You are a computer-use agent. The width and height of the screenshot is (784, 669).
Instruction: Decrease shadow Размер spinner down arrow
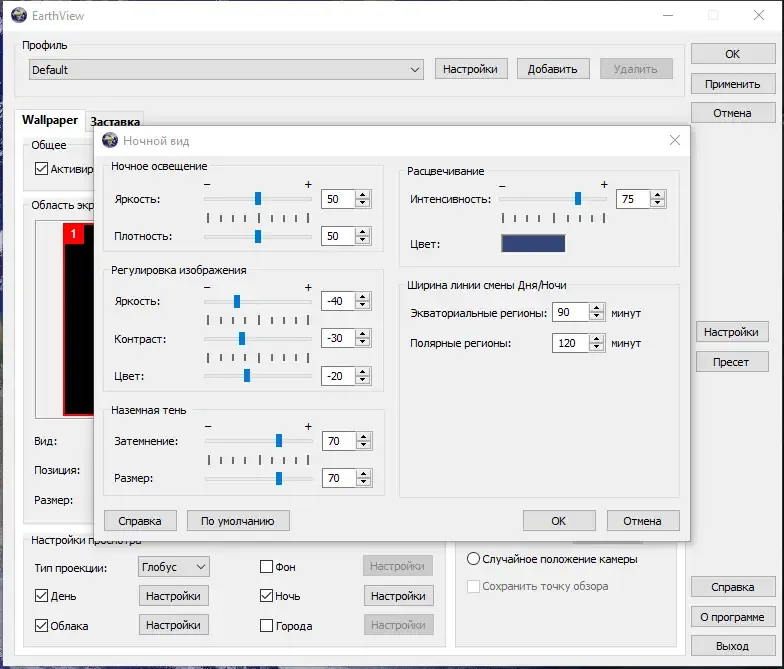coord(364,482)
